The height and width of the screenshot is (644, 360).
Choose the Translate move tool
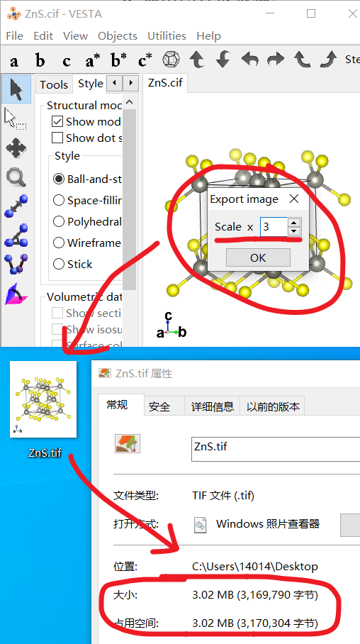tap(16, 148)
